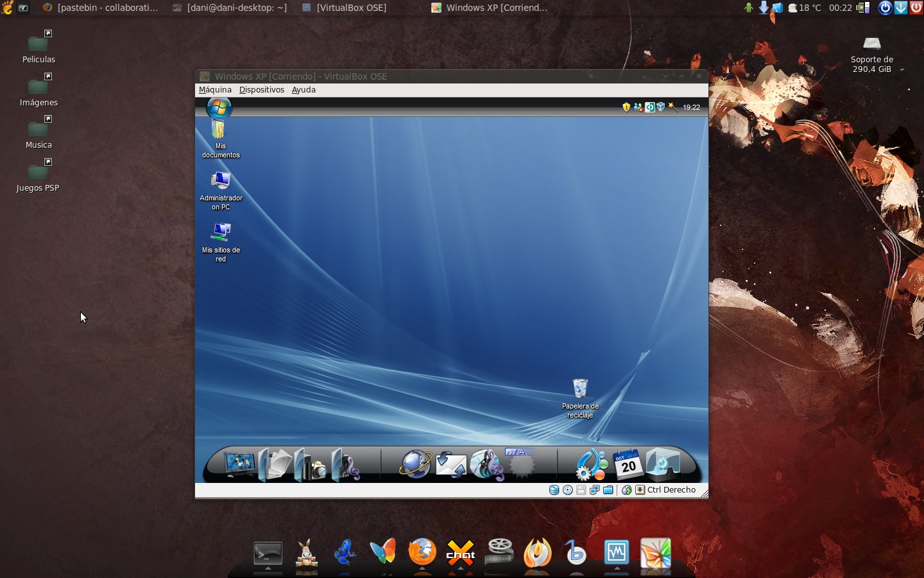Click the network indicator in VirtualBox status bar
The image size is (924, 578).
(594, 490)
